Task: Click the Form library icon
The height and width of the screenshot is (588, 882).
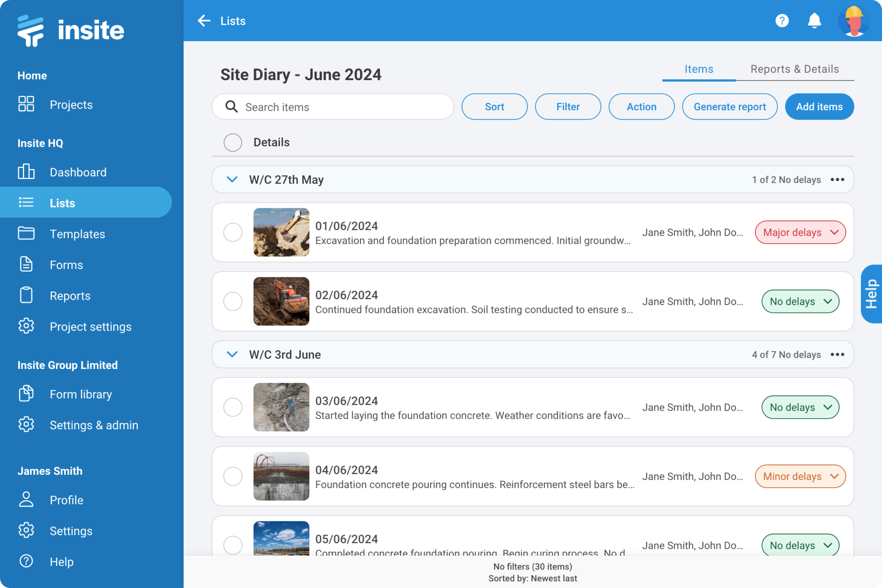Action: [x=26, y=394]
